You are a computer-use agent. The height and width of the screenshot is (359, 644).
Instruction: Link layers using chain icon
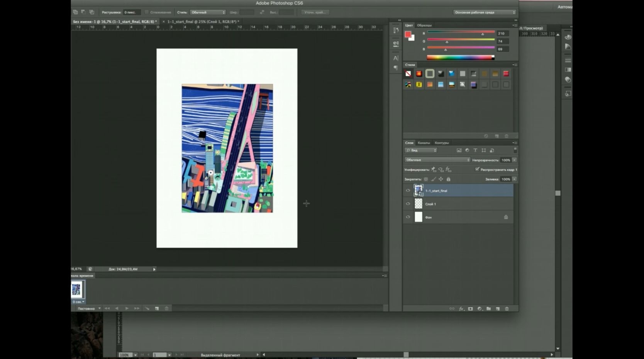point(452,309)
